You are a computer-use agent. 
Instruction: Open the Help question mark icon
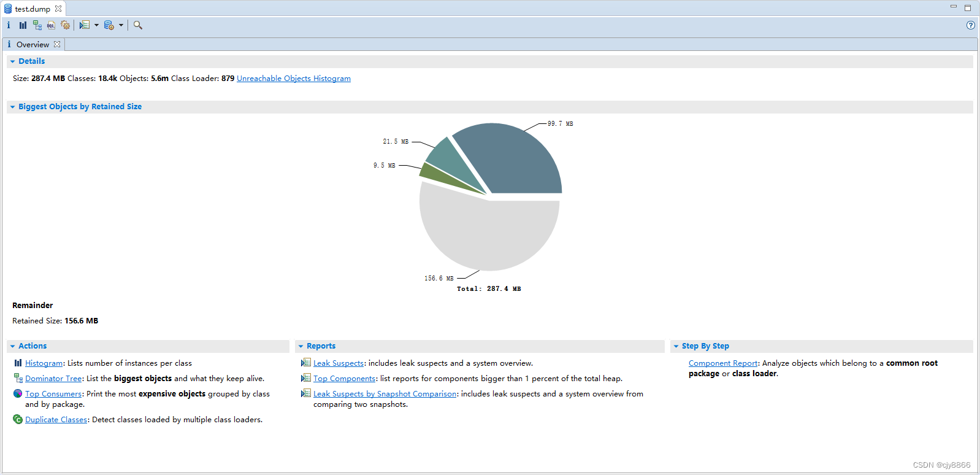[x=970, y=25]
